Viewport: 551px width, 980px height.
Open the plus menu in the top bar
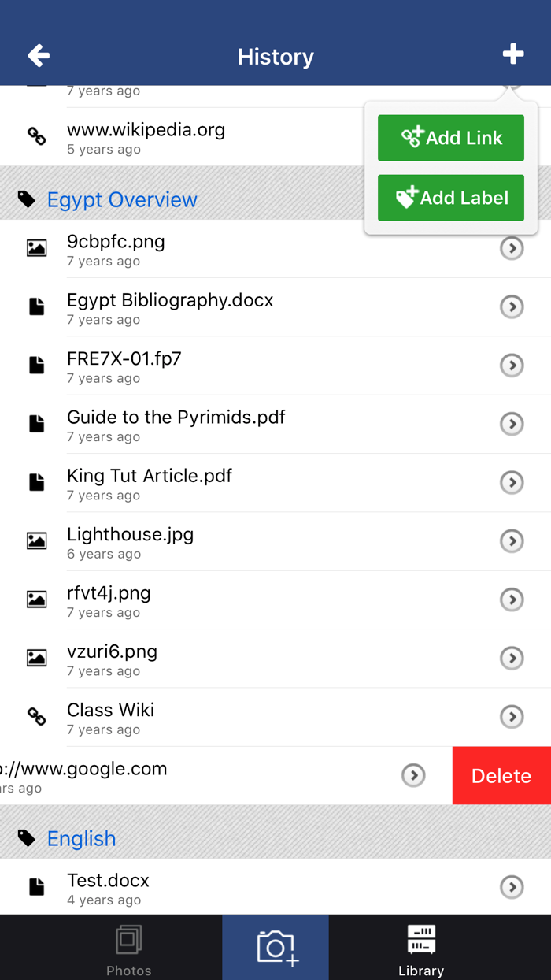(x=513, y=54)
